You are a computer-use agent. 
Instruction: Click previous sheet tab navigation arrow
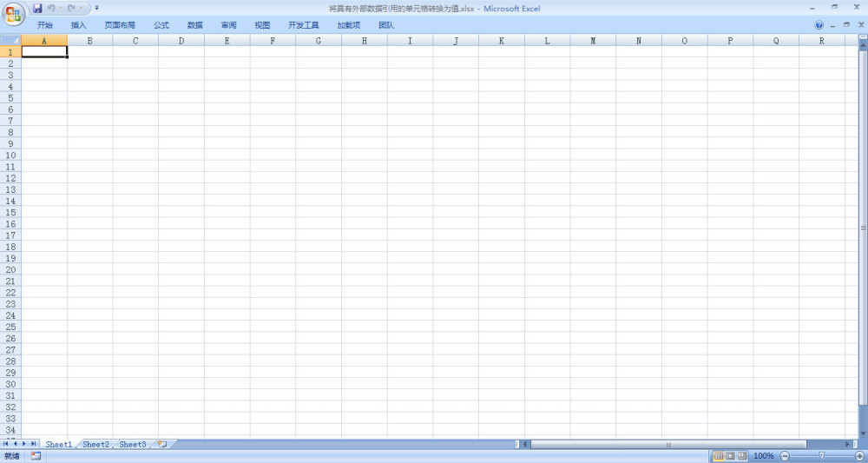click(x=15, y=444)
